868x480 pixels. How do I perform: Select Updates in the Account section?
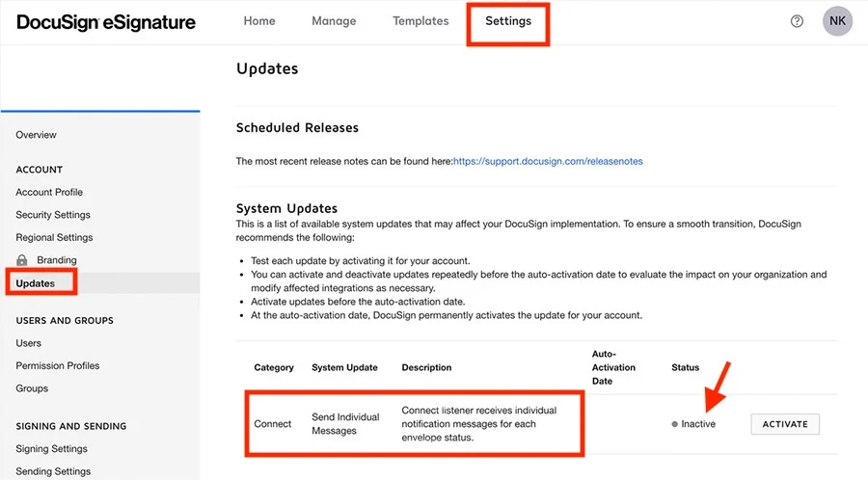tap(36, 283)
